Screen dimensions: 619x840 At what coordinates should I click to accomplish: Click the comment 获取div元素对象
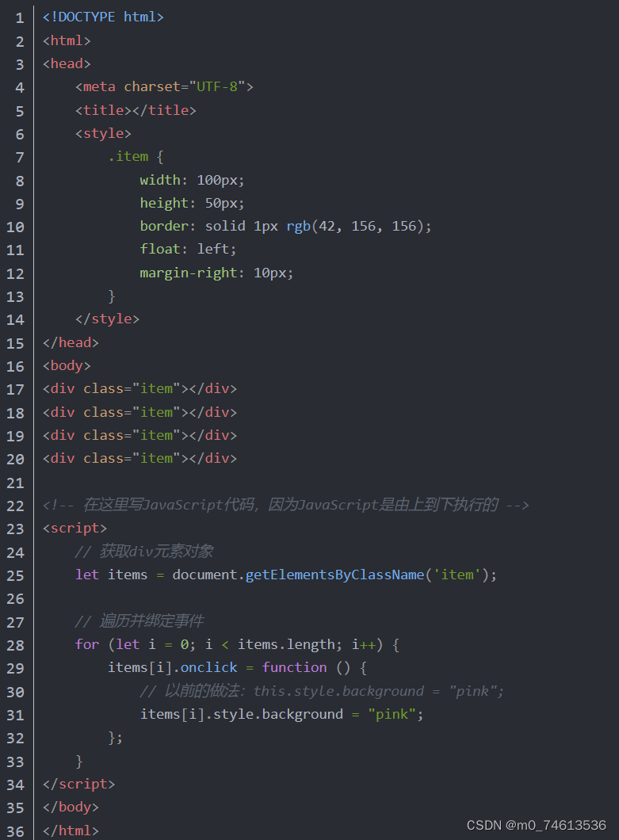(x=144, y=552)
